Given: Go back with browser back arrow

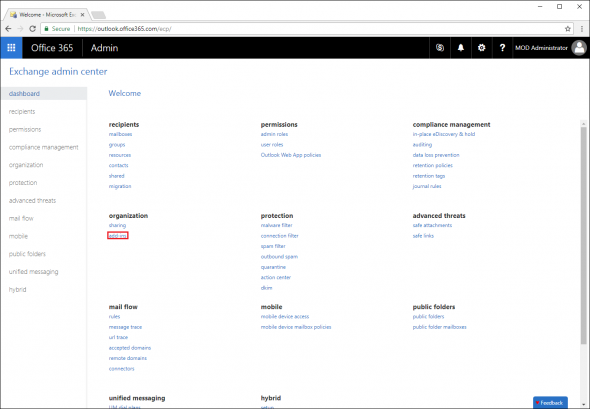Looking at the screenshot, I should [x=8, y=29].
